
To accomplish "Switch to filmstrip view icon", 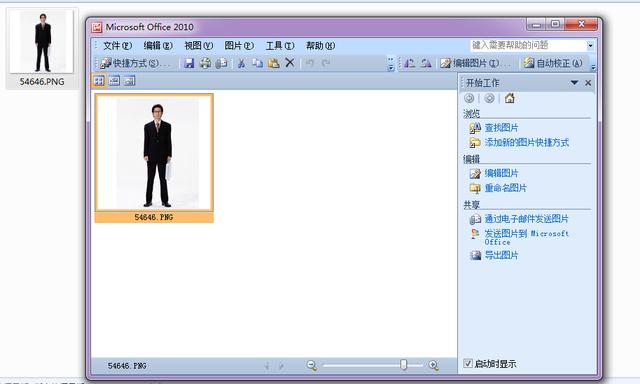I will [x=114, y=81].
